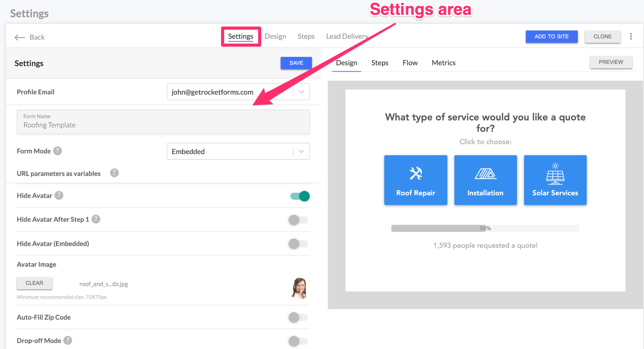The height and width of the screenshot is (349, 644).
Task: Click the Drop-off Mode help icon
Action: pos(68,340)
